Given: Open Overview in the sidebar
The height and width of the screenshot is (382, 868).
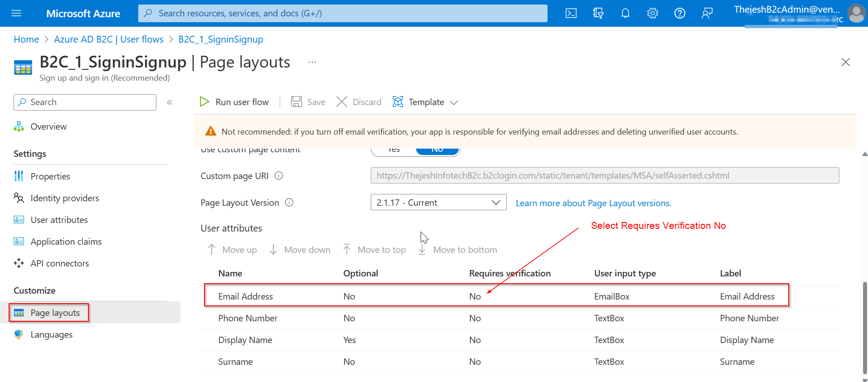Looking at the screenshot, I should pos(48,126).
